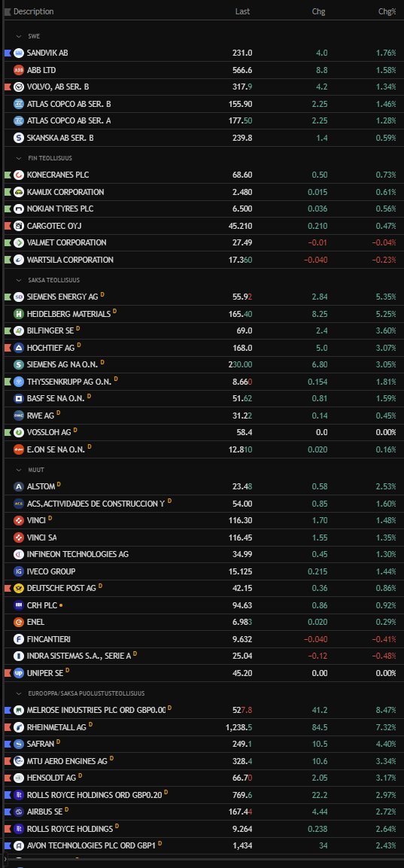Collapse the FIN TEOLLISUUS section chevron
The width and height of the screenshot is (404, 868).
(18, 158)
